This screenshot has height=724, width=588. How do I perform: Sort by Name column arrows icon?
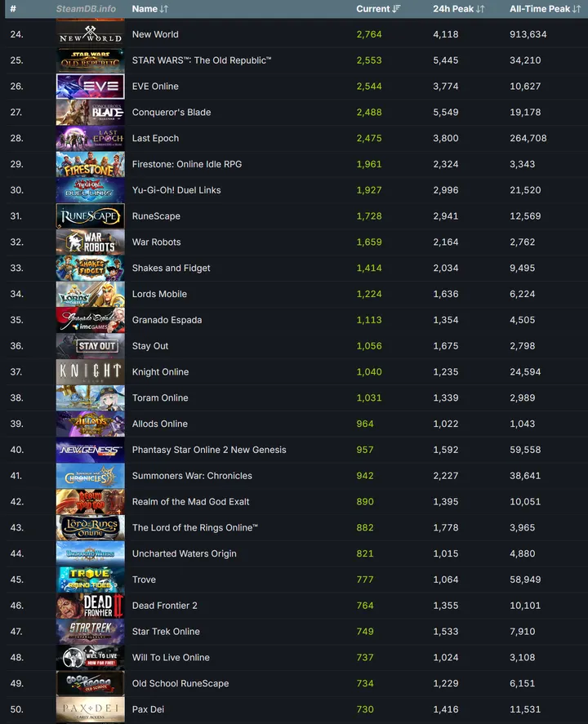coord(164,9)
